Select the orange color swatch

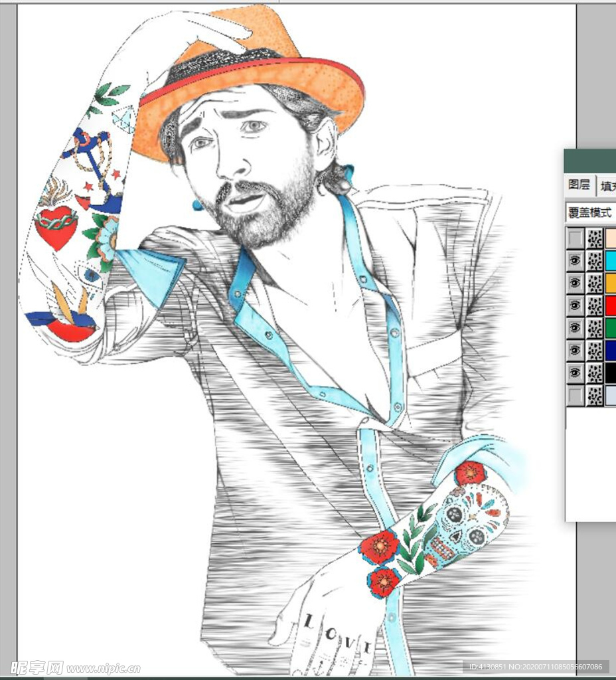pos(611,284)
